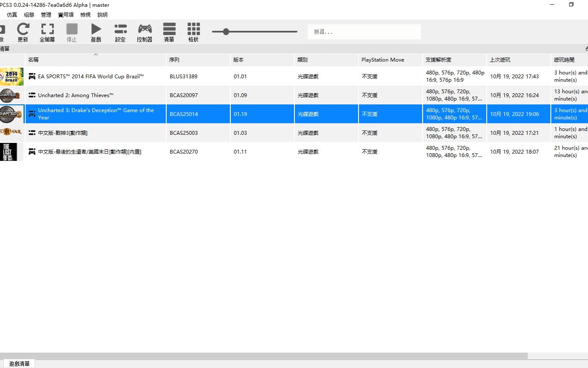Open the 說明 menu
Image resolution: width=588 pixels, height=368 pixels.
[x=103, y=15]
